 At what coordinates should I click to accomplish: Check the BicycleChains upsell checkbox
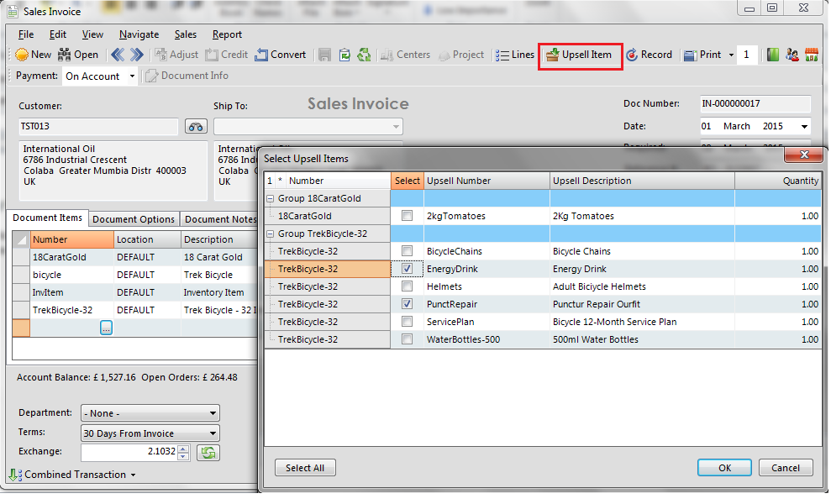[407, 251]
